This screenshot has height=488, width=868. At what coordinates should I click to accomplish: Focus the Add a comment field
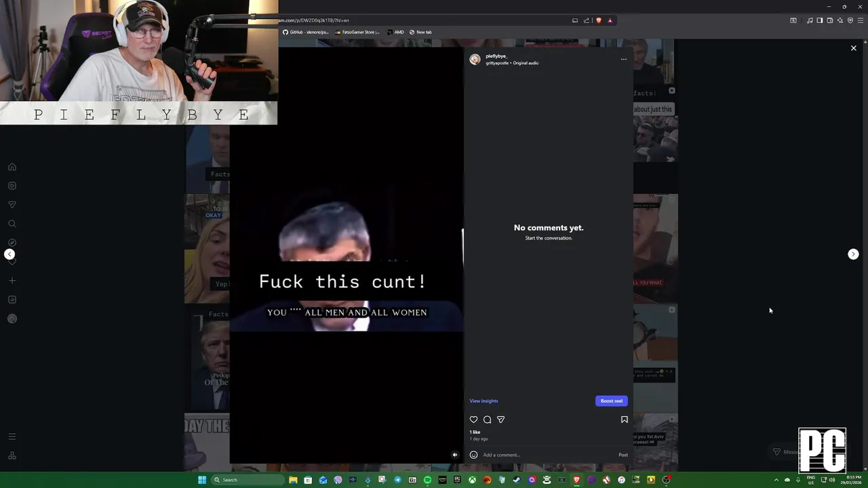point(548,455)
